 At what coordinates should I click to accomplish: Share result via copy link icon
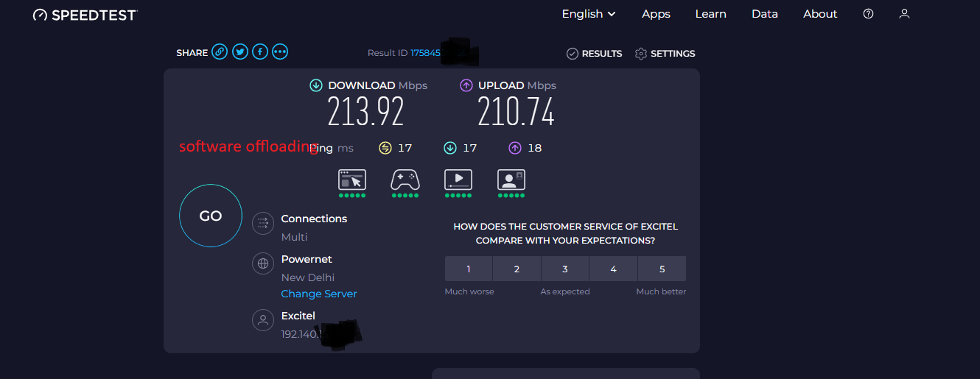pos(220,52)
